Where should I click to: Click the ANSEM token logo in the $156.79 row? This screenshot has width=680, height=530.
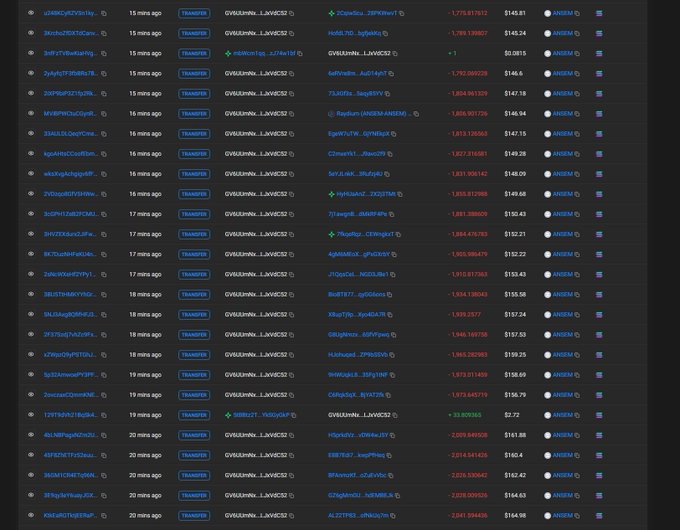[547, 395]
